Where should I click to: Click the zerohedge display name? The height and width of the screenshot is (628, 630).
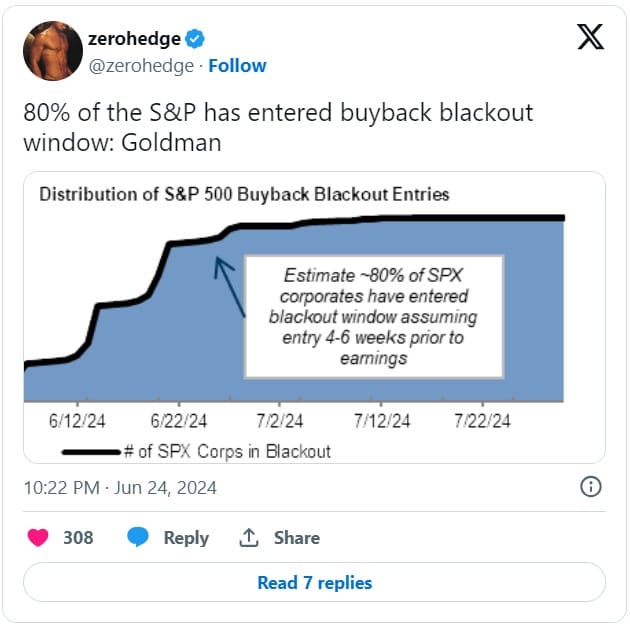click(134, 39)
